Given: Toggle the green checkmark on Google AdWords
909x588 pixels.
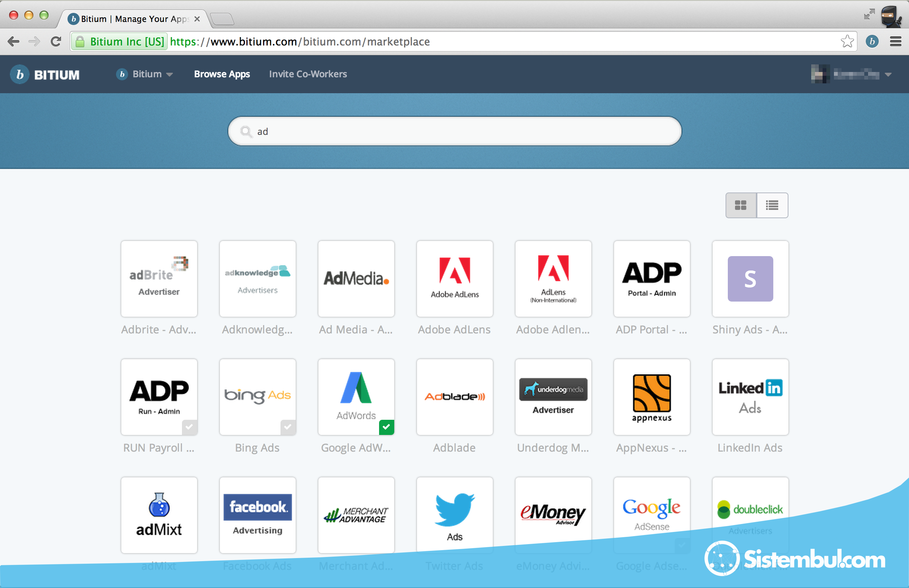Looking at the screenshot, I should coord(387,427).
